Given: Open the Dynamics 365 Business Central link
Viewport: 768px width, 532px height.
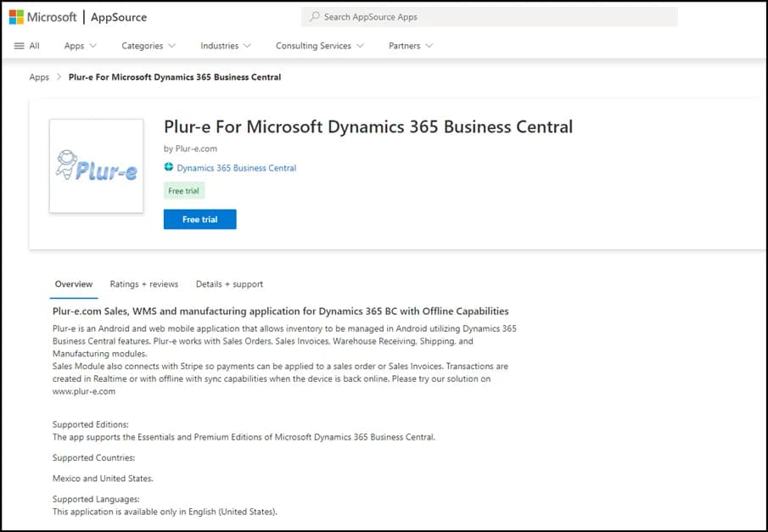Looking at the screenshot, I should (237, 168).
